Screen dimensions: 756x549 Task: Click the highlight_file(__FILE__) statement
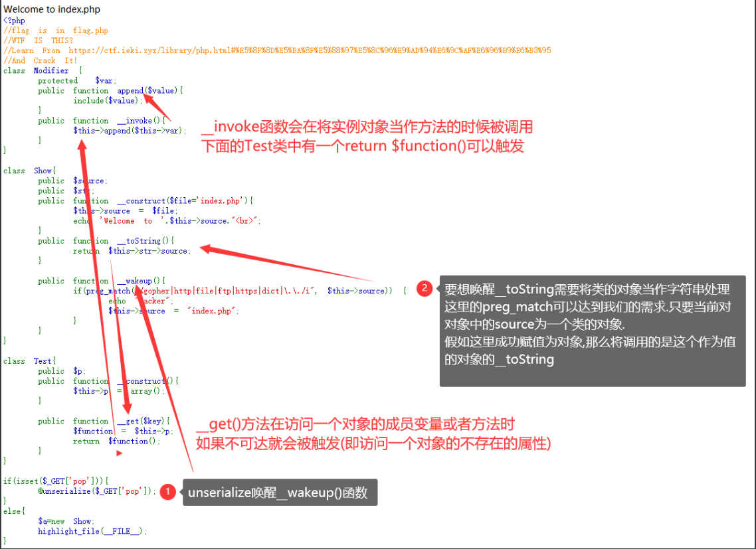tap(93, 531)
